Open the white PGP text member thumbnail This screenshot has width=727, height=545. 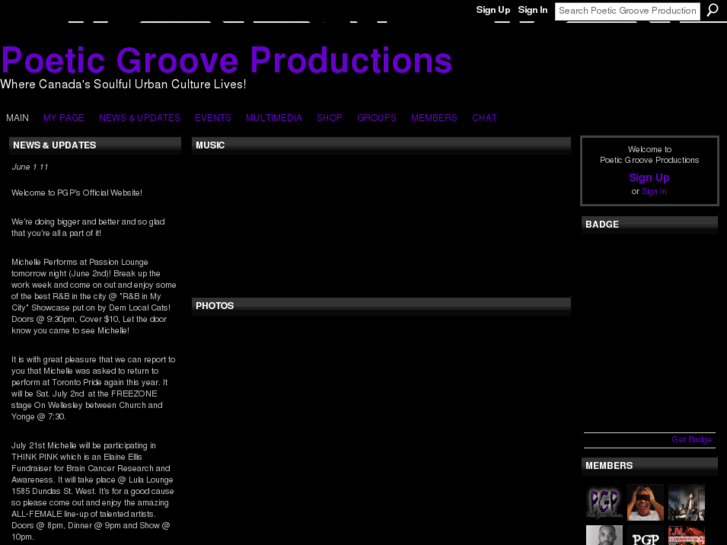pyautogui.click(x=645, y=535)
